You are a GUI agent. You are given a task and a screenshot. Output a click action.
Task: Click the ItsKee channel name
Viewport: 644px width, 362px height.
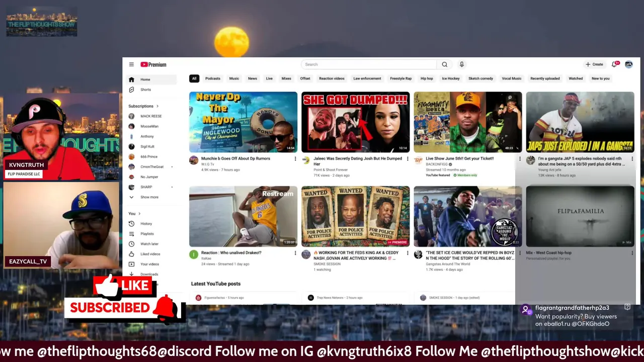pyautogui.click(x=206, y=258)
